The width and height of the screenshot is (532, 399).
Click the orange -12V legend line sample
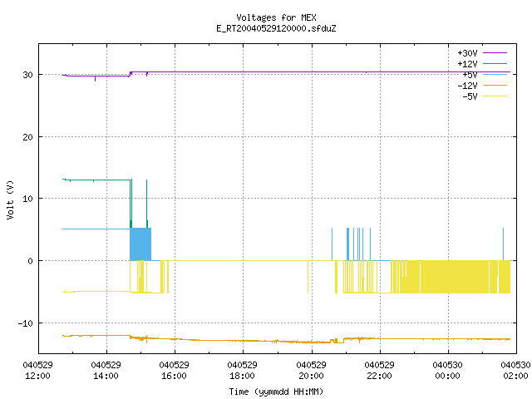pos(495,85)
